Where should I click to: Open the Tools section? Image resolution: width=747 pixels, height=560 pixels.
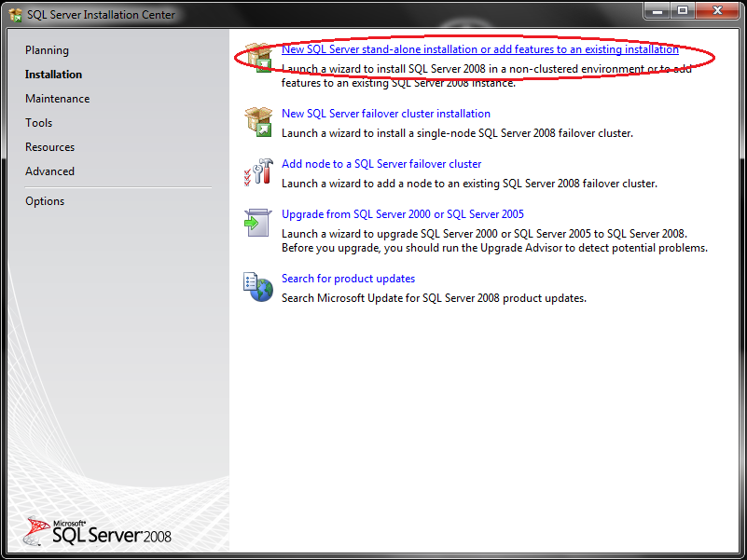(x=38, y=123)
